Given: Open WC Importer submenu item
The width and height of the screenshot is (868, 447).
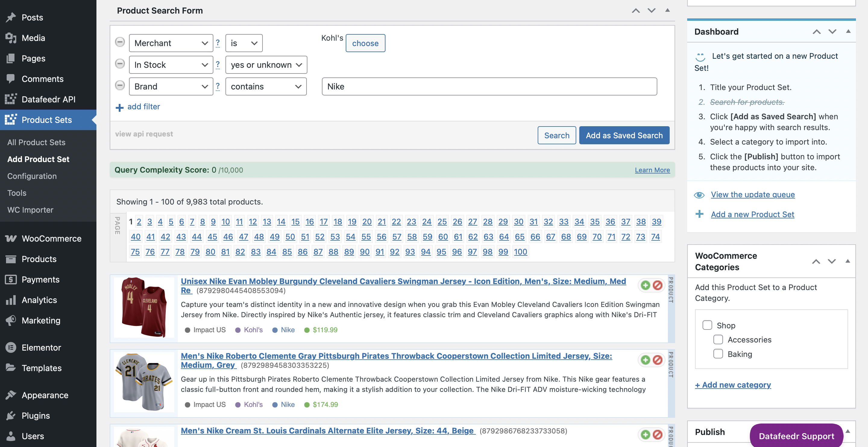Looking at the screenshot, I should point(30,210).
